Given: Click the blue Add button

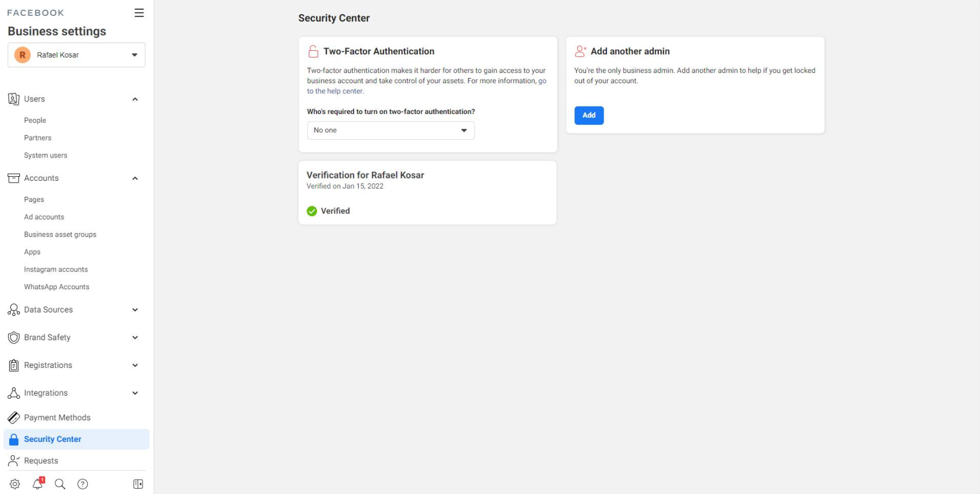Looking at the screenshot, I should [589, 115].
